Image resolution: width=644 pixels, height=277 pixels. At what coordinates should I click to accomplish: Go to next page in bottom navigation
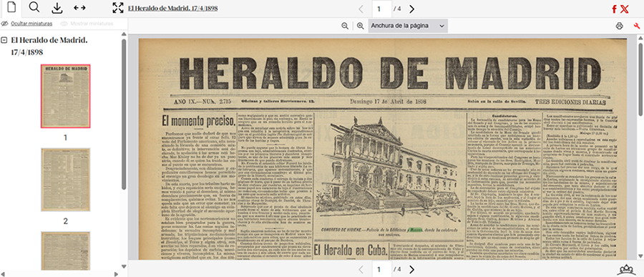[412, 270]
